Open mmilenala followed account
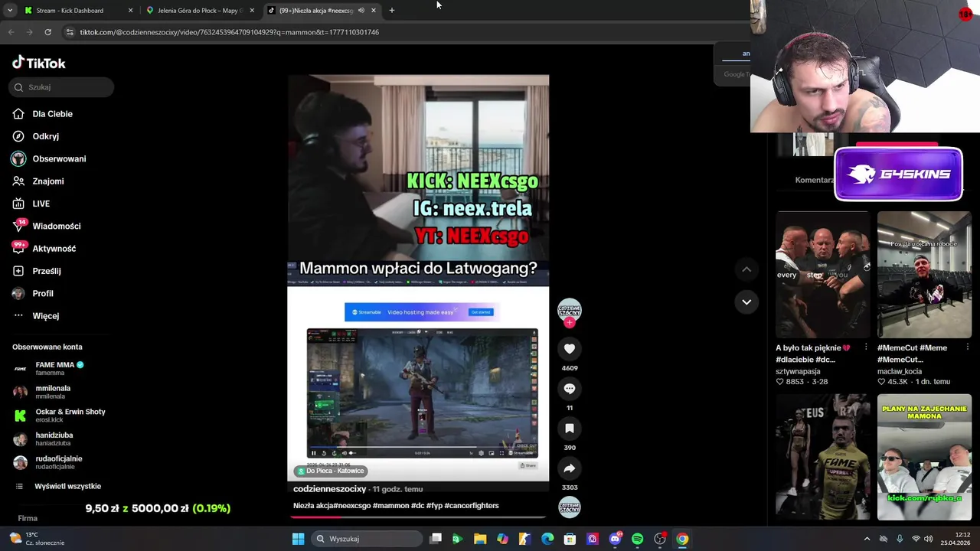This screenshot has width=980, height=551. 52,392
